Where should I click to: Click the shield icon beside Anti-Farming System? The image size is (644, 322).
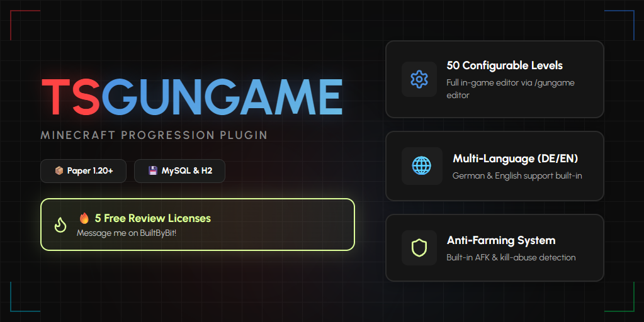pos(419,248)
